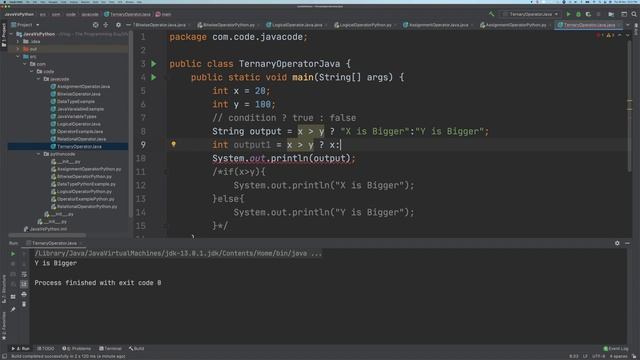Viewport: 640px width, 360px height.
Task: Click the locate-in-project target icon
Action: pyautogui.click(x=96, y=25)
